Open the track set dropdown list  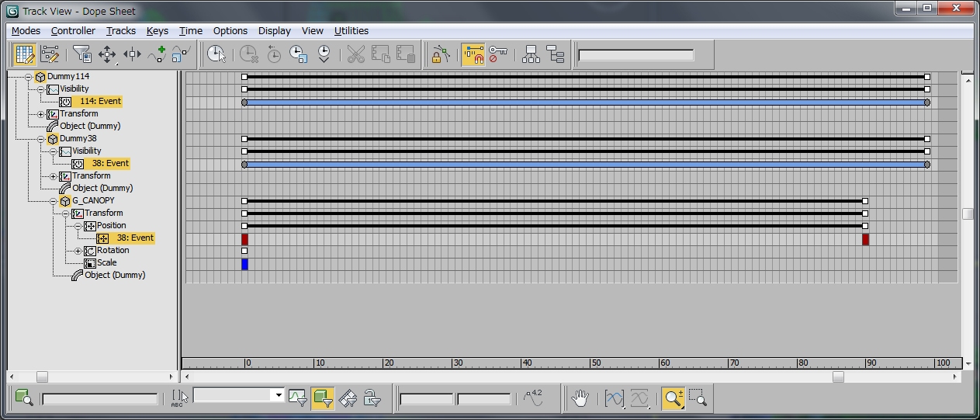279,396
